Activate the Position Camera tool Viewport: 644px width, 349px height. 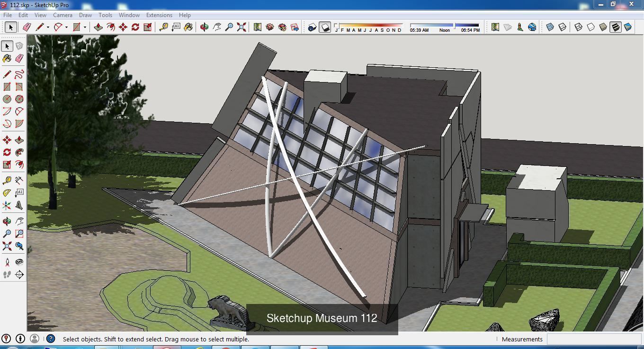pyautogui.click(x=7, y=262)
